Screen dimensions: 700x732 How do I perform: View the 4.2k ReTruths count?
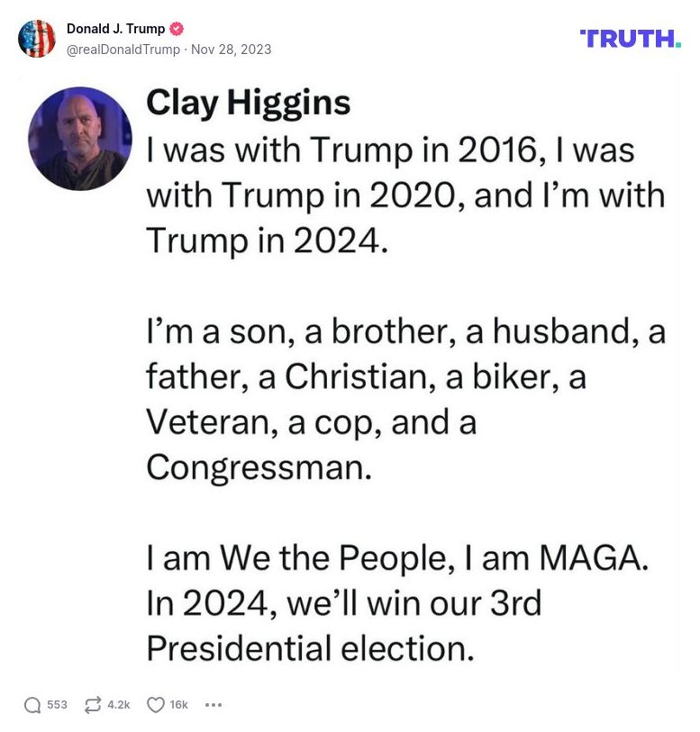(x=117, y=705)
